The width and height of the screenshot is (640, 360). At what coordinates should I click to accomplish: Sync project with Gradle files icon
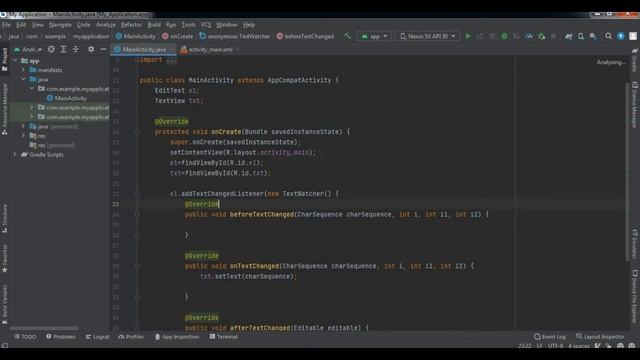pos(569,36)
